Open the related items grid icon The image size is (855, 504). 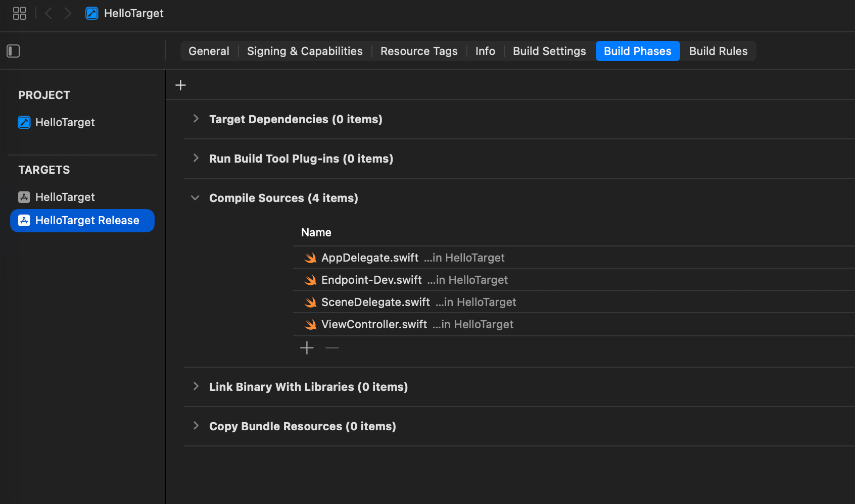19,13
